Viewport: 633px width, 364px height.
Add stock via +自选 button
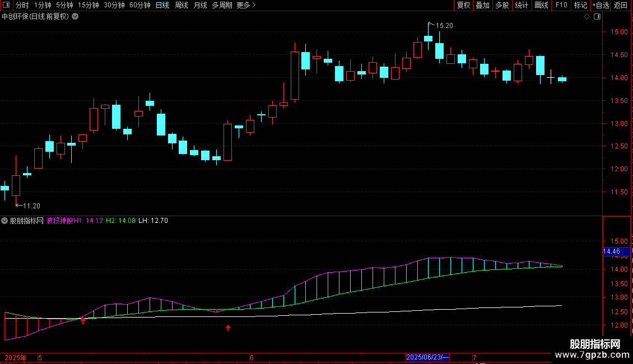point(601,5)
